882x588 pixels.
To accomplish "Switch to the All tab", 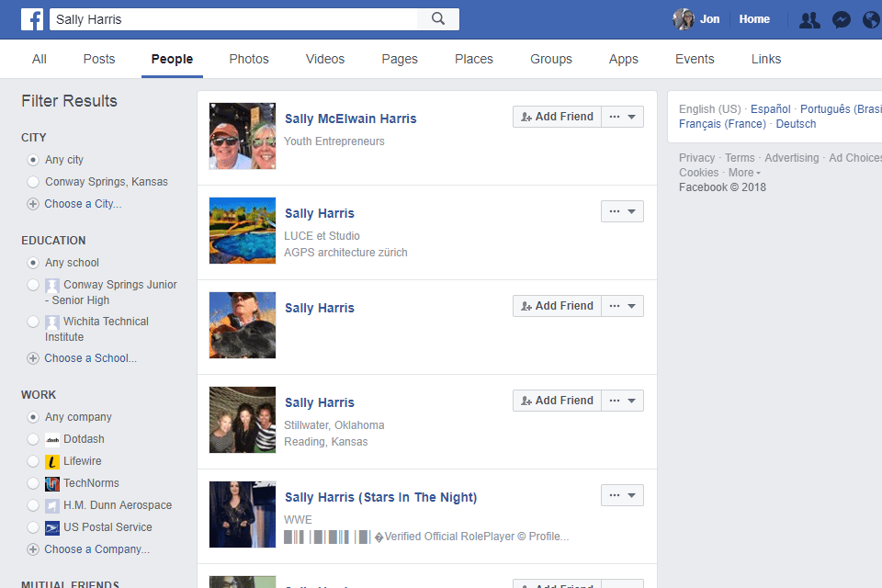I will pos(40,59).
